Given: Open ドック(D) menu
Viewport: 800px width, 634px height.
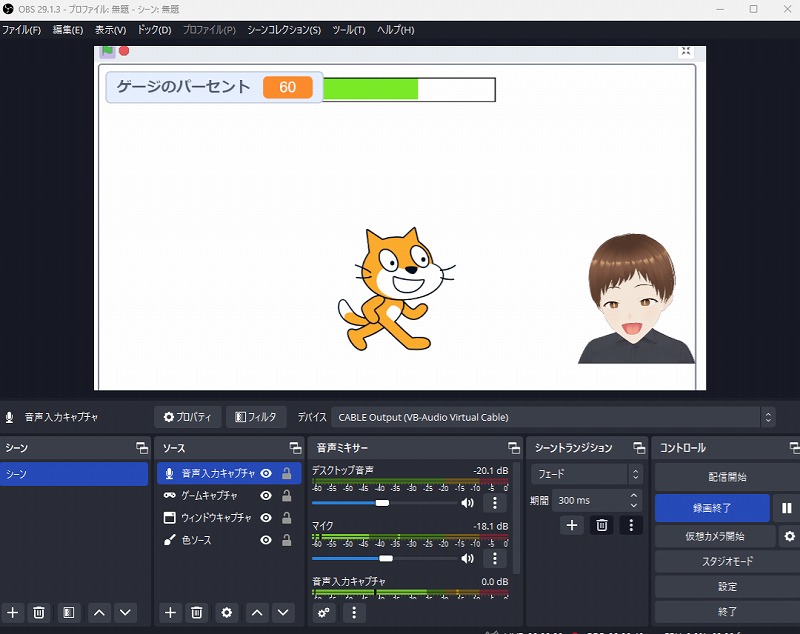Looking at the screenshot, I should point(154,30).
